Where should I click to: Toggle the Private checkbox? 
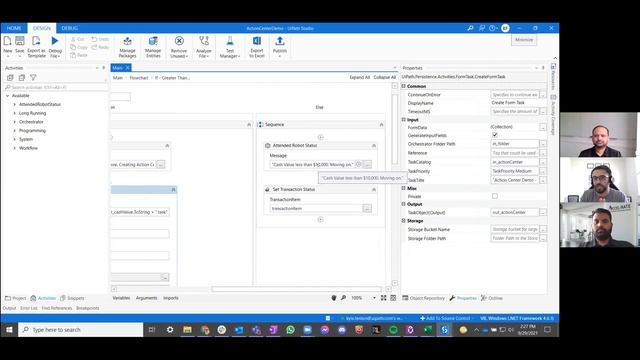495,196
